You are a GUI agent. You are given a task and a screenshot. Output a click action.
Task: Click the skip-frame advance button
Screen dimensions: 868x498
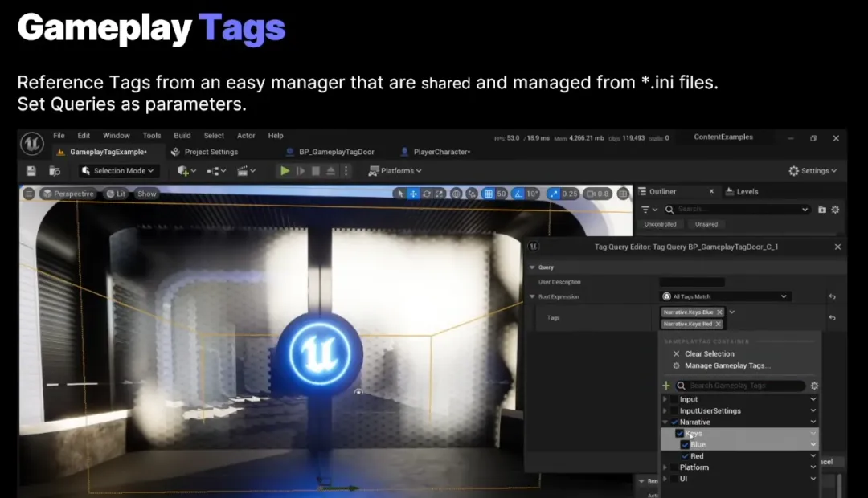[300, 171]
